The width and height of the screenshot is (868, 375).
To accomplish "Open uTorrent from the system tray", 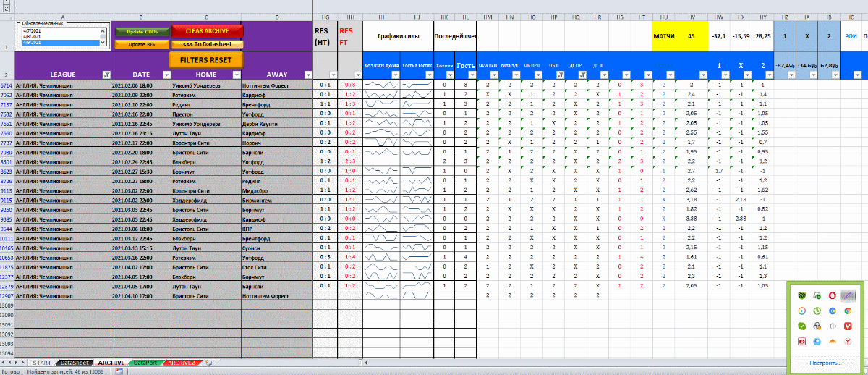I will click(817, 311).
